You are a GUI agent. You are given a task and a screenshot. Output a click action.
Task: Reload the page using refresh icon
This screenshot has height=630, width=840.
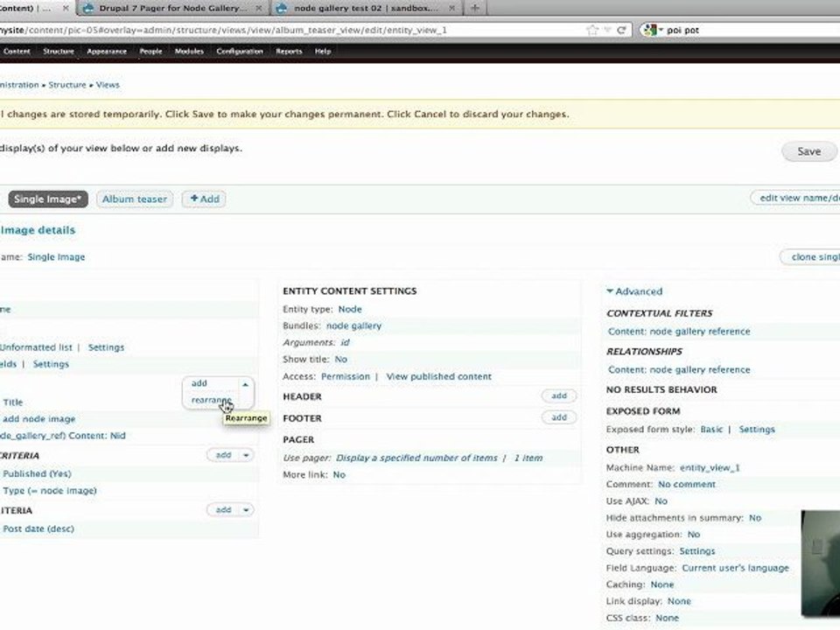tap(621, 30)
